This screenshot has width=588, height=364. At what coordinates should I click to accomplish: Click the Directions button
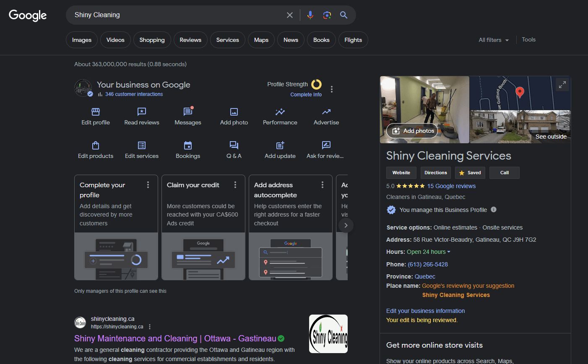[x=435, y=173]
